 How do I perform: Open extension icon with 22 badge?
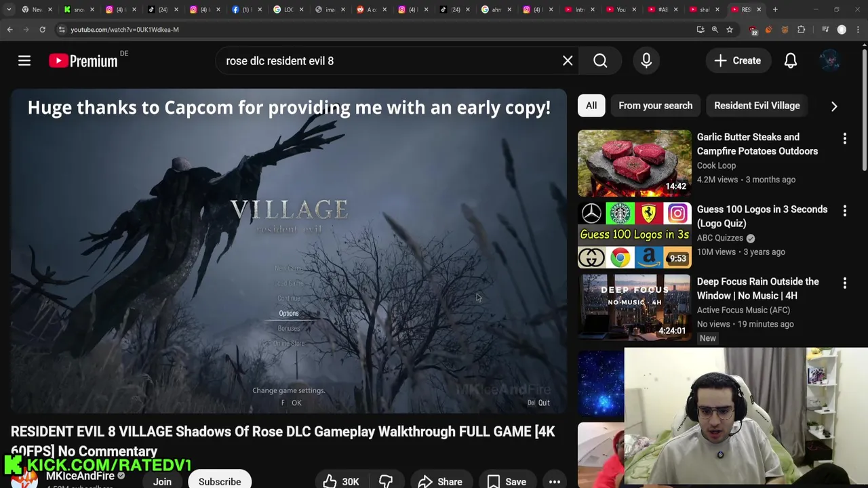point(753,30)
